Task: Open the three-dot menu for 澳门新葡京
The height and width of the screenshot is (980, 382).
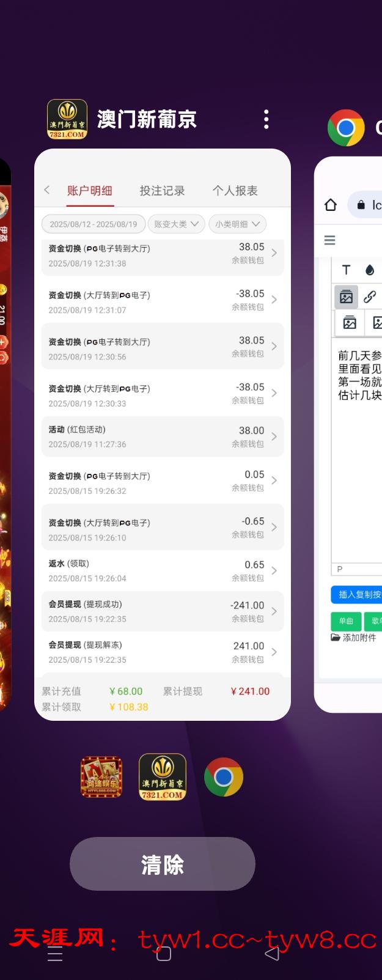Action: point(266,119)
